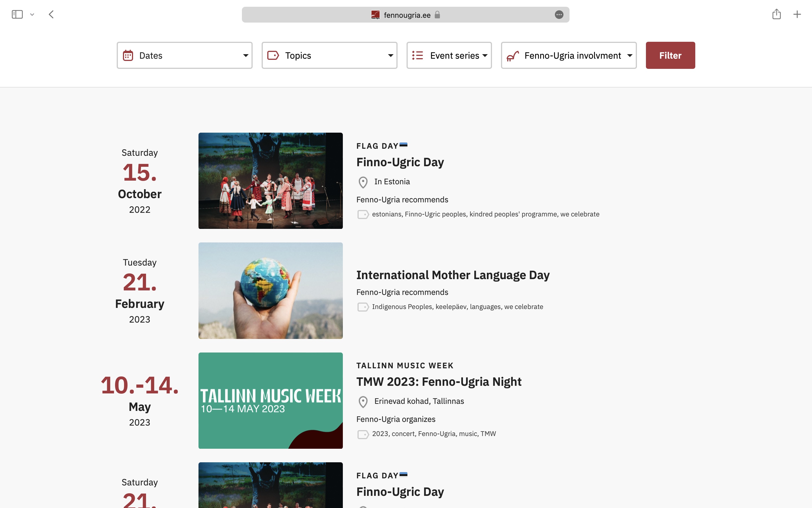Open International Mother Language Day link
Viewport: 812px width, 508px height.
[x=453, y=275]
